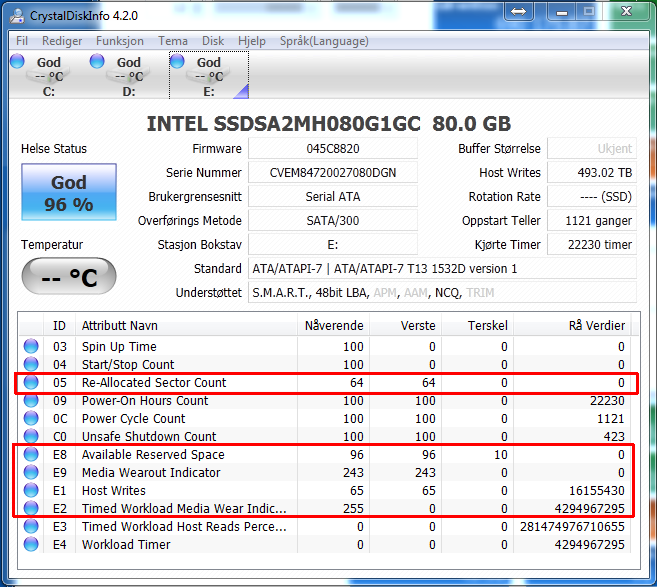Click the Stasjon Bokstav E: field

tap(333, 245)
